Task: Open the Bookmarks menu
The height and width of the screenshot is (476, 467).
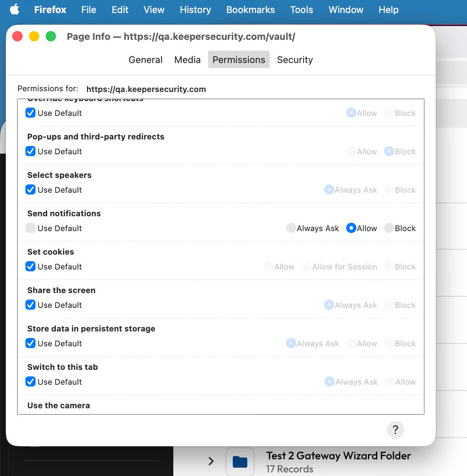Action: 250,10
